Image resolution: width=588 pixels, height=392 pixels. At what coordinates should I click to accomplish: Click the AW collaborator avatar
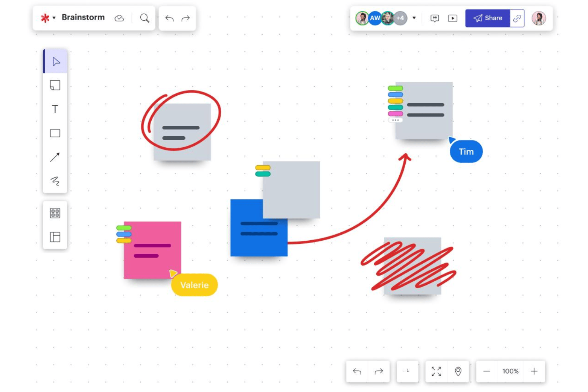click(375, 18)
